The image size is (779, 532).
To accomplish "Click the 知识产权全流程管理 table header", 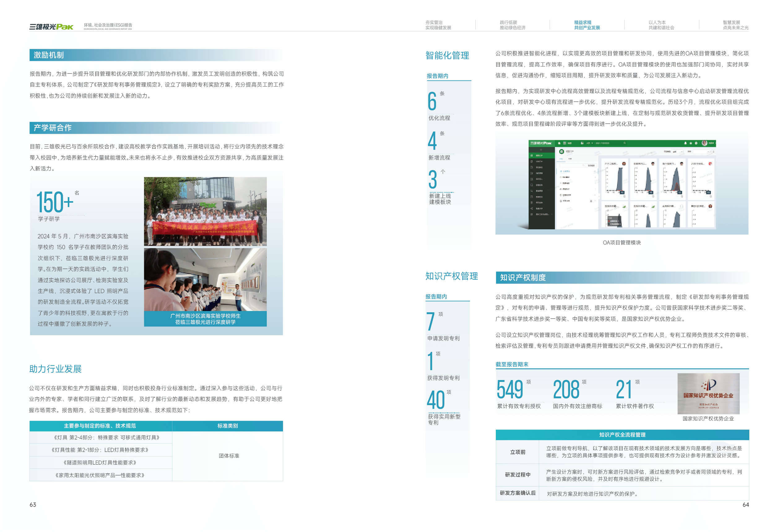I will coord(622,435).
